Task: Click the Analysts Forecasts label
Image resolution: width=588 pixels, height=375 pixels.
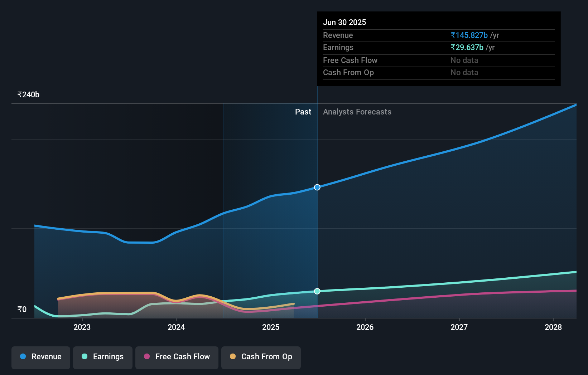Action: click(357, 112)
